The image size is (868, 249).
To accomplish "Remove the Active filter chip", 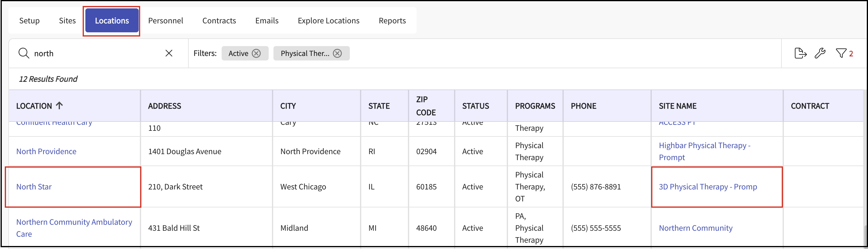I will (256, 53).
